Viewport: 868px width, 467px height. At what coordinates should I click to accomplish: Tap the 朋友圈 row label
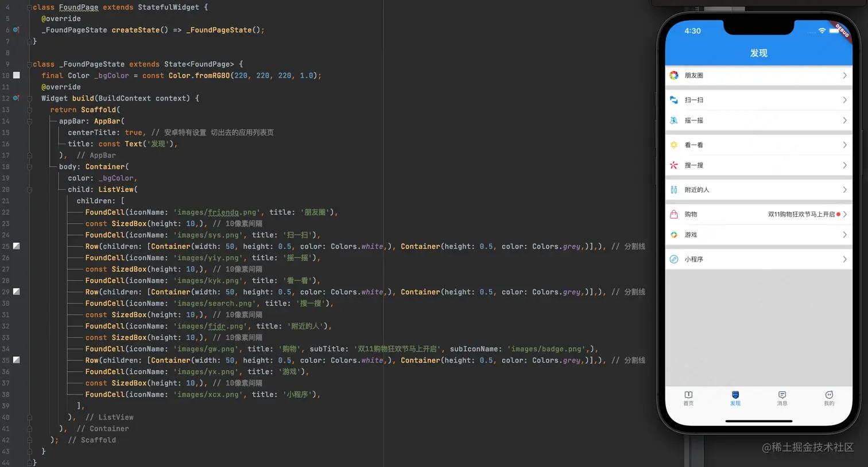tap(693, 76)
